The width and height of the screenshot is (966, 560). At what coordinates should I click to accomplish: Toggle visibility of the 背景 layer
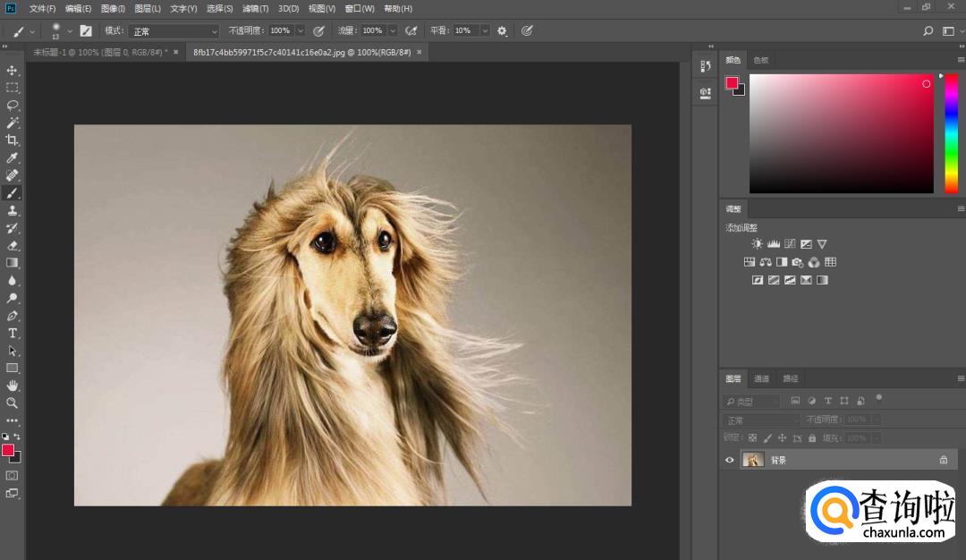(729, 460)
